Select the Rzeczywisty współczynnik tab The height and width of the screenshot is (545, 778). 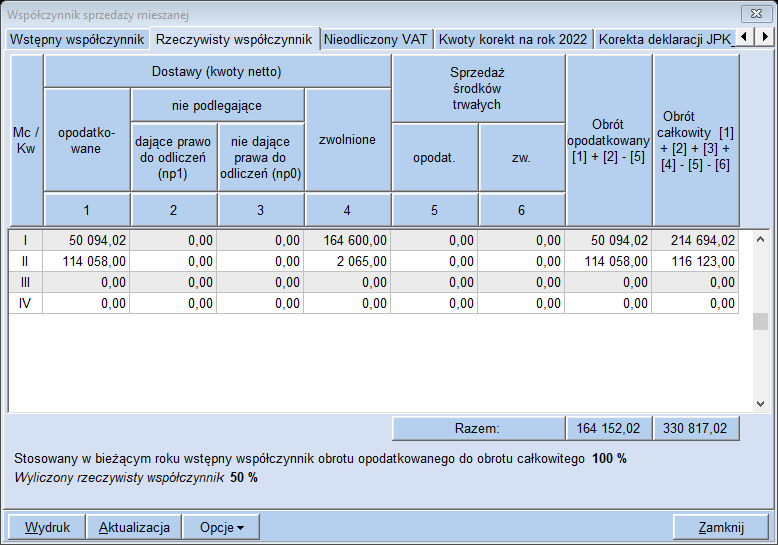click(x=233, y=39)
